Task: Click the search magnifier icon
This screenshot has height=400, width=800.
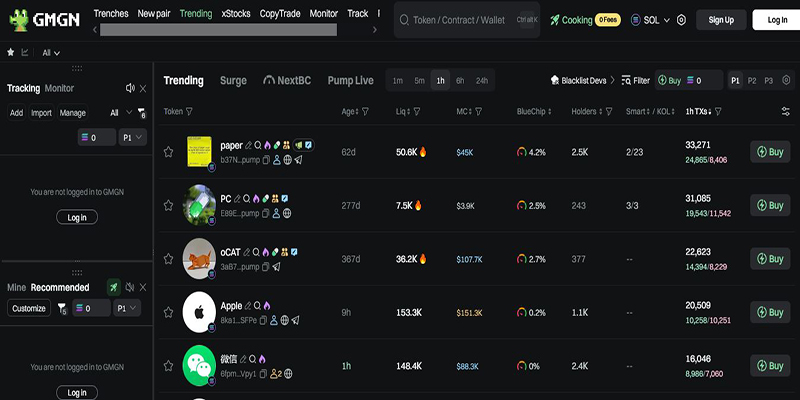Action: coord(404,20)
